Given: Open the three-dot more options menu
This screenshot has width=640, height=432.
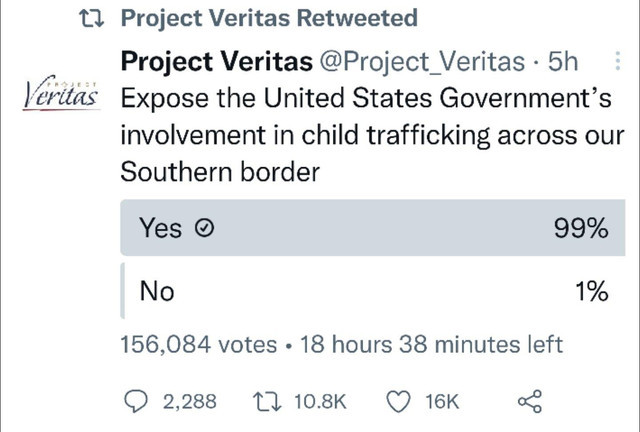Looking at the screenshot, I should tap(618, 61).
